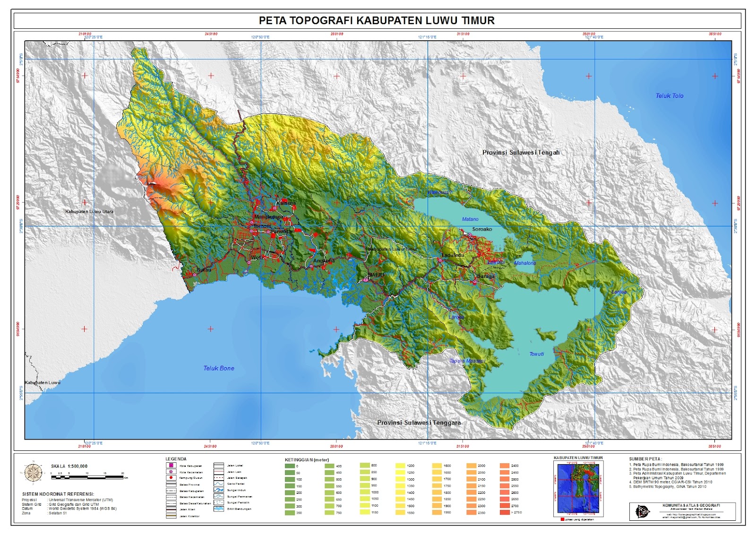The width and height of the screenshot is (756, 535).
Task: Select the Kampung/Dusun red dot symbol
Action: click(172, 478)
